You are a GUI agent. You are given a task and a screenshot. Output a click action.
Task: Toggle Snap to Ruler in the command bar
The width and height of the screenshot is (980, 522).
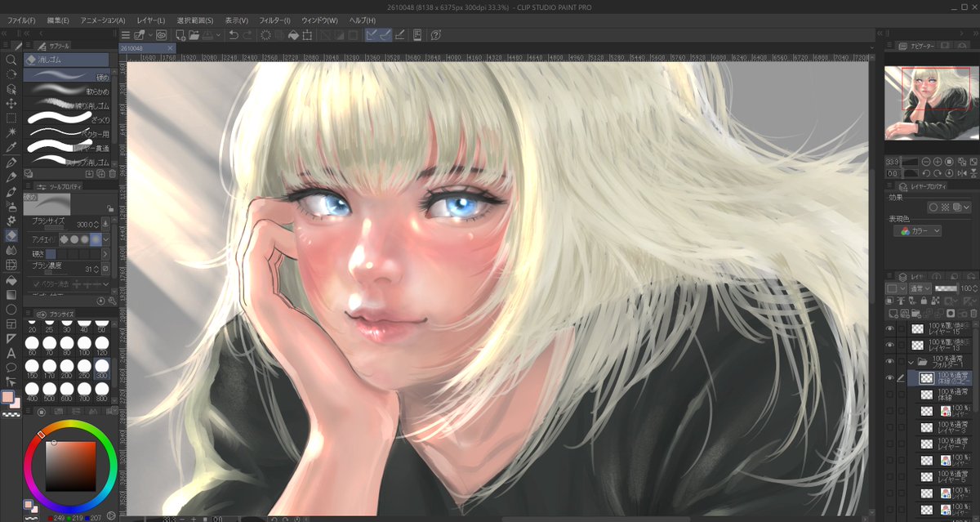click(372, 35)
